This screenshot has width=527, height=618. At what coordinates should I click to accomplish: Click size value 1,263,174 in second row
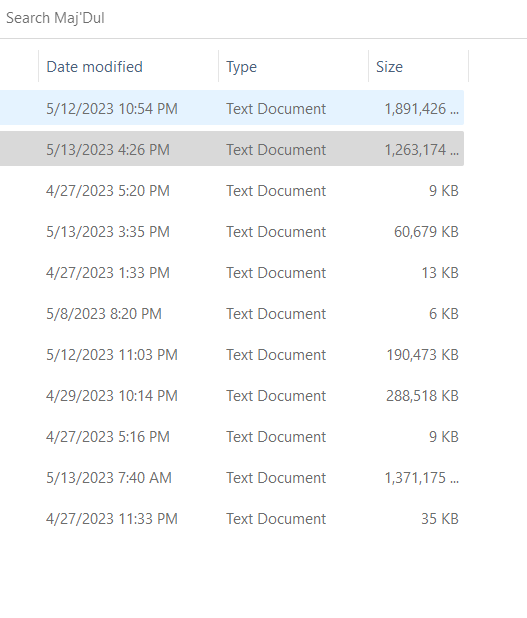pyautogui.click(x=421, y=150)
